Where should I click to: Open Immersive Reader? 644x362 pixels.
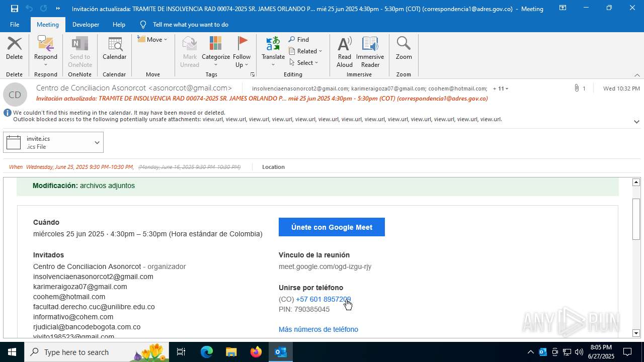click(x=370, y=52)
